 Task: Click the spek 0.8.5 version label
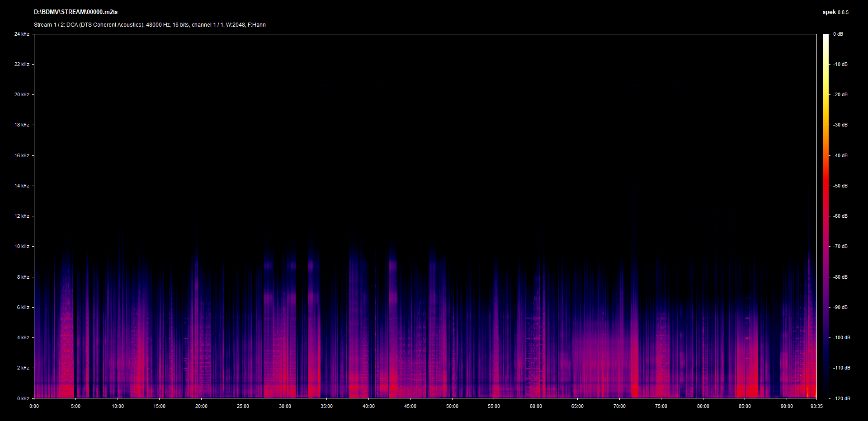point(835,12)
